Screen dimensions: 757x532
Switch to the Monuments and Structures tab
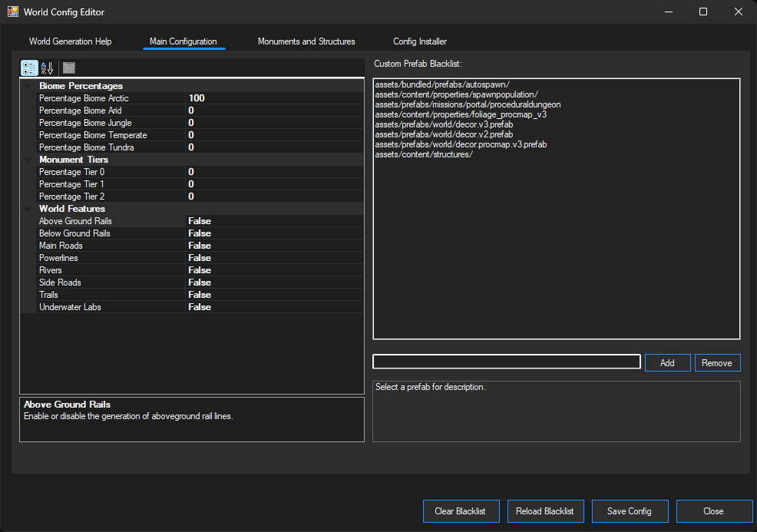coord(306,41)
